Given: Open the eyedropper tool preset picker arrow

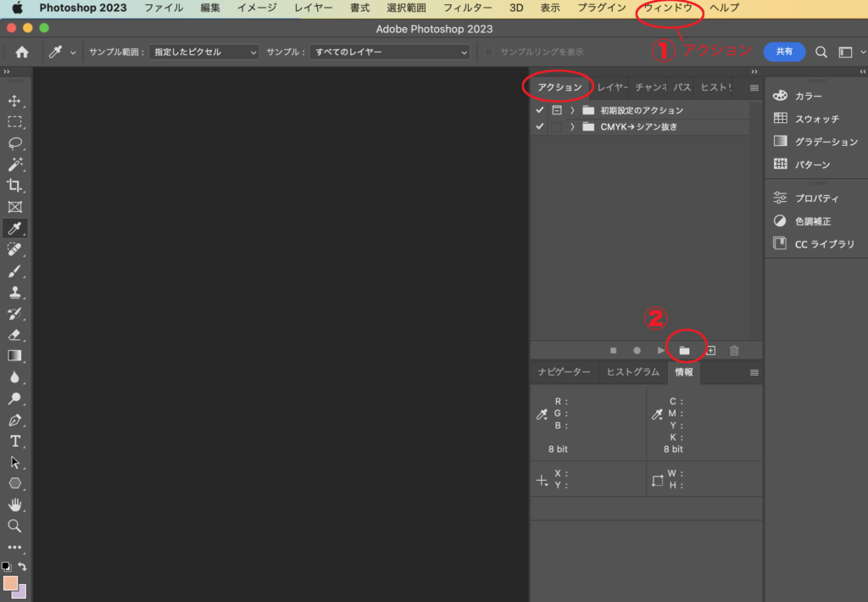Looking at the screenshot, I should pos(73,53).
